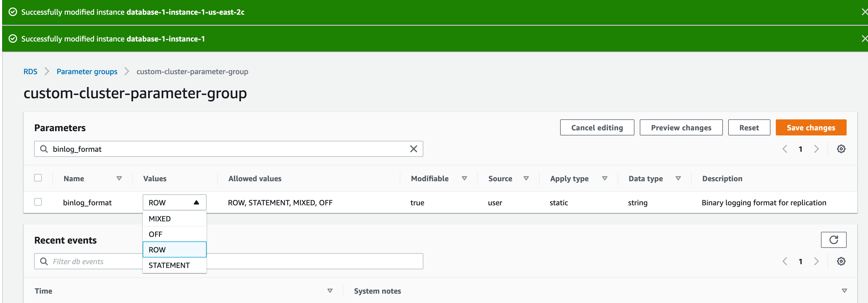Sort Recent events by Time column arrow
The height and width of the screenshot is (303, 868).
[x=330, y=290]
